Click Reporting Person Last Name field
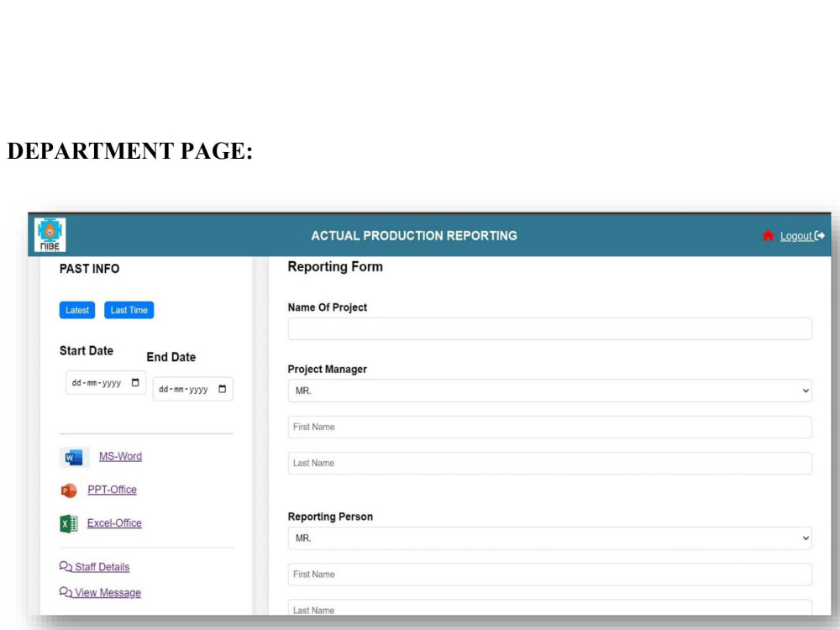Screen dimensions: 840x630 pos(549,607)
